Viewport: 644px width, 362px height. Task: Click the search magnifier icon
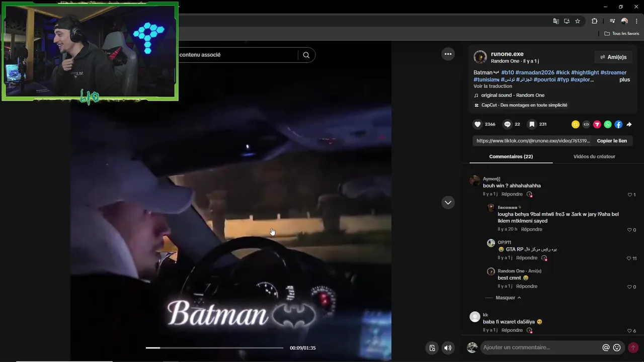[x=306, y=55]
